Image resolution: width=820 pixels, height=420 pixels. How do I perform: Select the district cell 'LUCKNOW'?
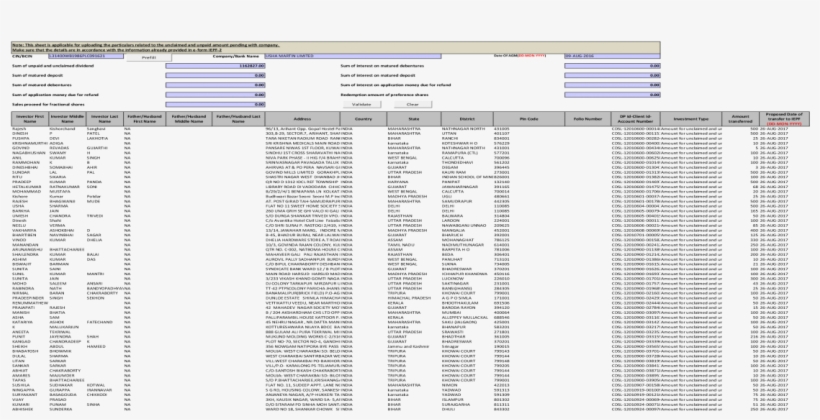(467, 279)
